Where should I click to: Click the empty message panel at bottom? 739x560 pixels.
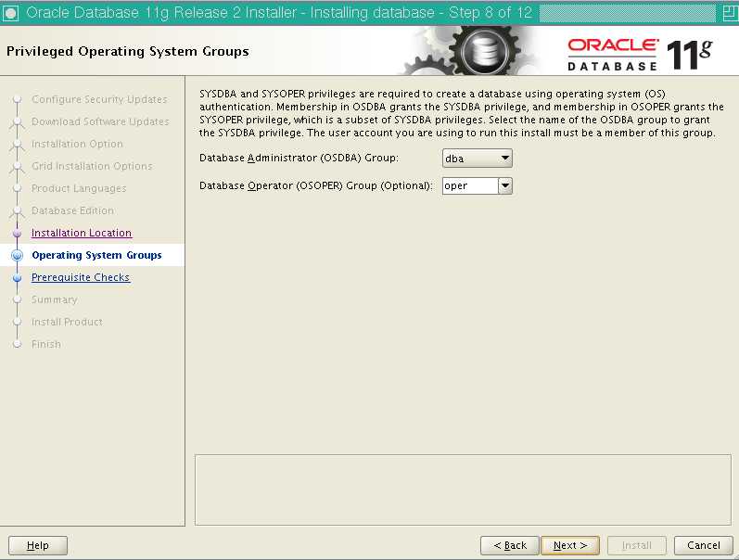[463, 490]
